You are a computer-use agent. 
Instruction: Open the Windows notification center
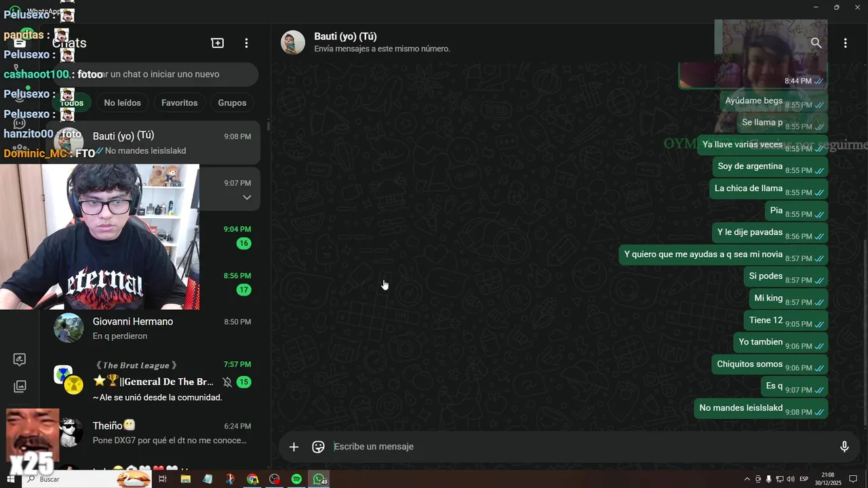(853, 479)
